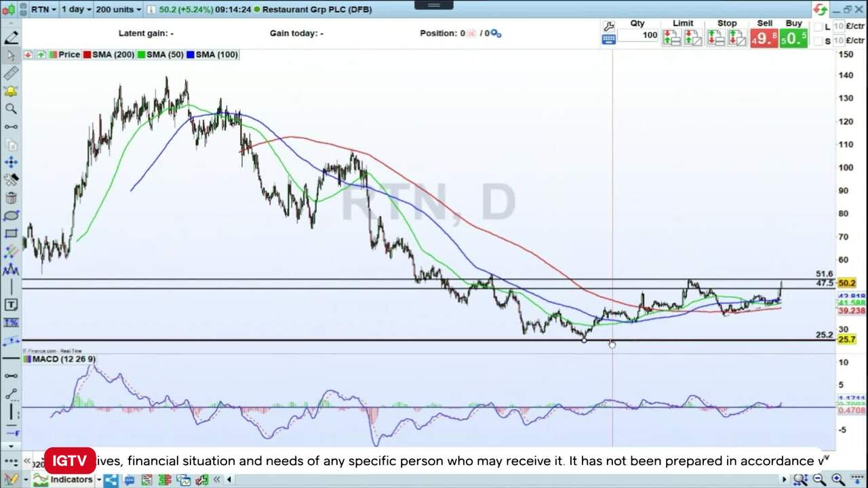This screenshot has height=488, width=868.
Task: Click the Qty input field
Action: click(637, 35)
